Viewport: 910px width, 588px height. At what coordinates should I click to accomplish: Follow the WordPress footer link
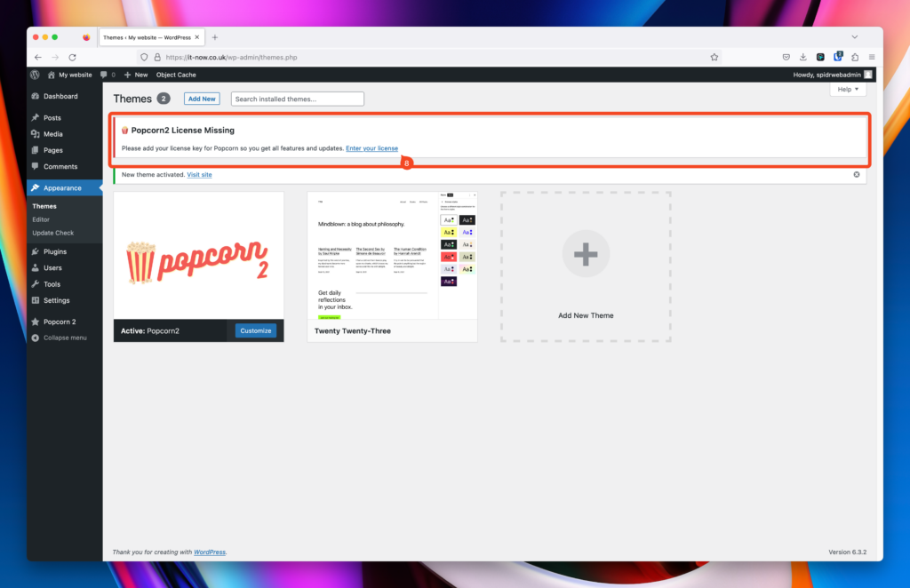tap(210, 552)
